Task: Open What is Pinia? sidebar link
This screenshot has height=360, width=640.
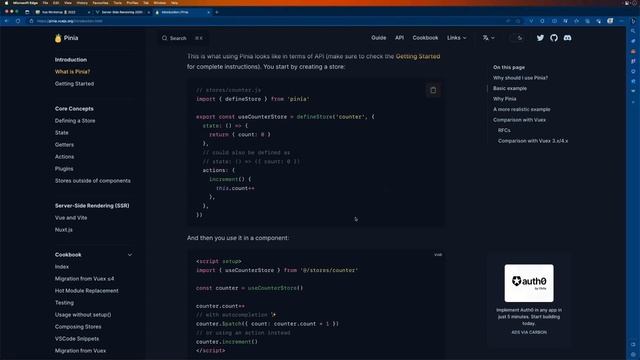Action: point(72,72)
